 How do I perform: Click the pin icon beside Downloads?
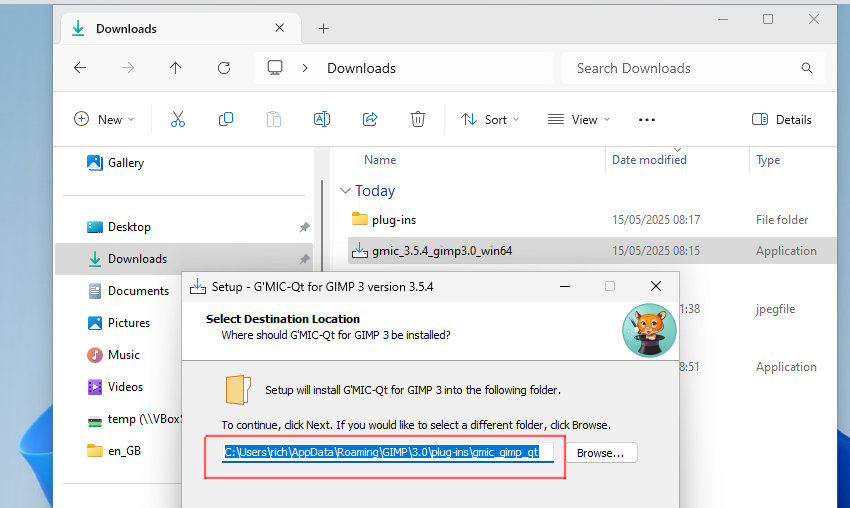[305, 259]
